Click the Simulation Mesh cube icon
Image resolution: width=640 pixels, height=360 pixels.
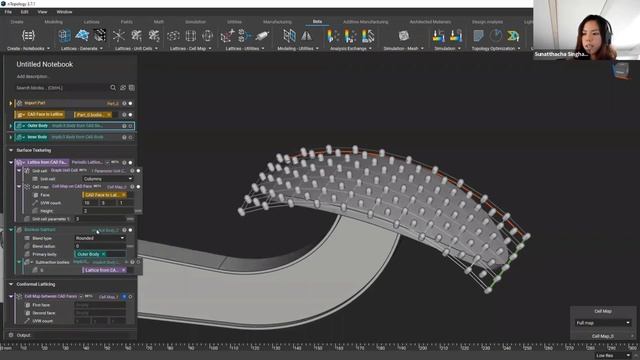pyautogui.click(x=404, y=36)
